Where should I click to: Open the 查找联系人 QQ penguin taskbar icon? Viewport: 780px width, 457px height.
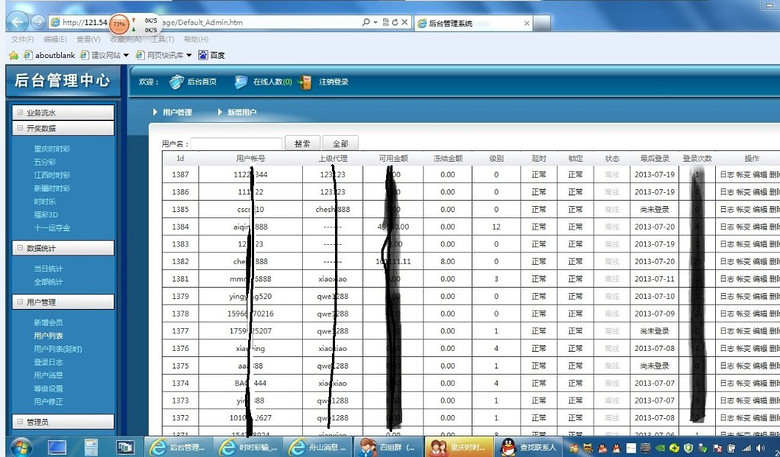click(x=508, y=446)
